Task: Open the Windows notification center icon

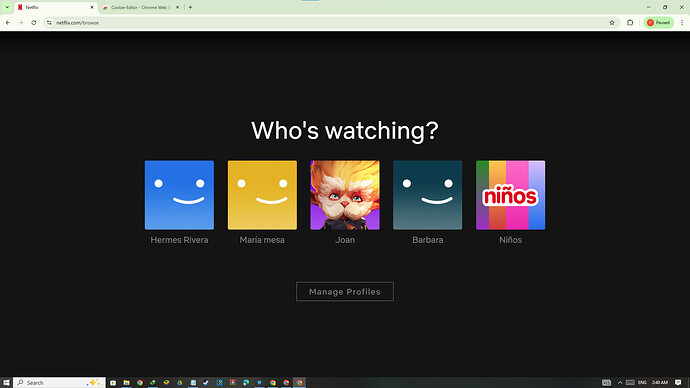Action: point(678,383)
